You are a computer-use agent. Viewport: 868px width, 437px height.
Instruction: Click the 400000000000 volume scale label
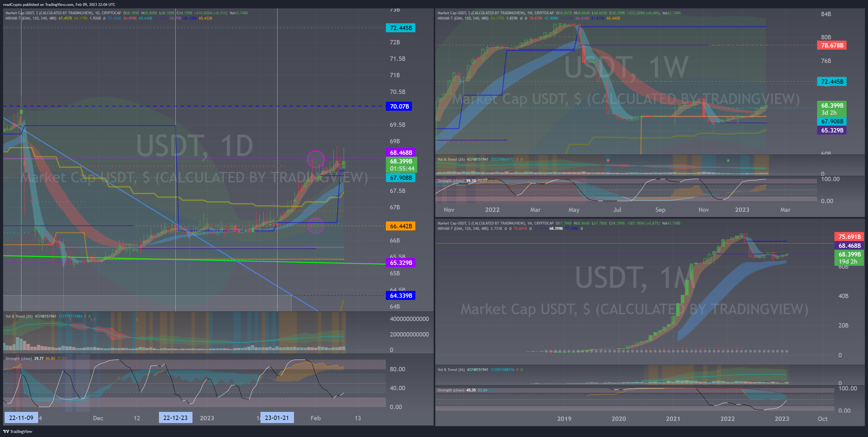click(409, 319)
